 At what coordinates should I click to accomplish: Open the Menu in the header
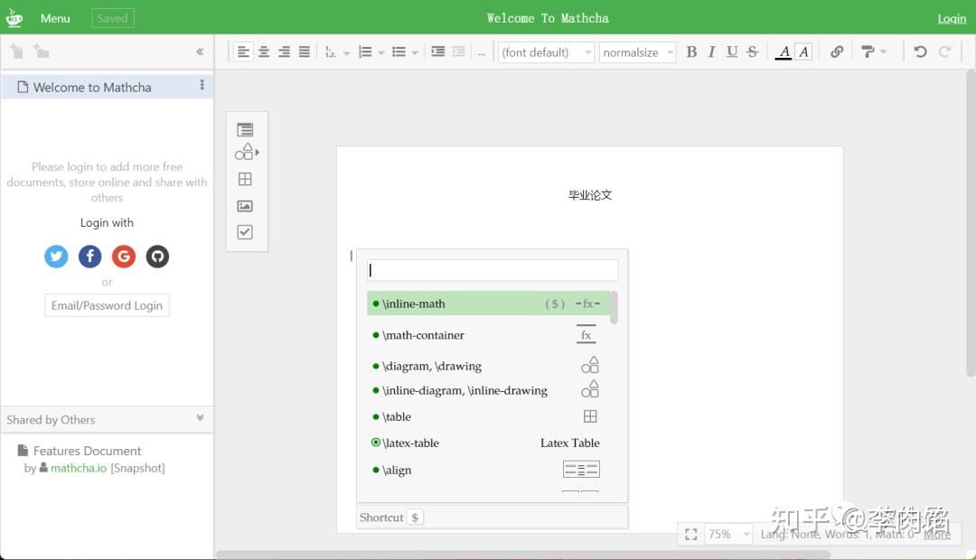(x=55, y=19)
